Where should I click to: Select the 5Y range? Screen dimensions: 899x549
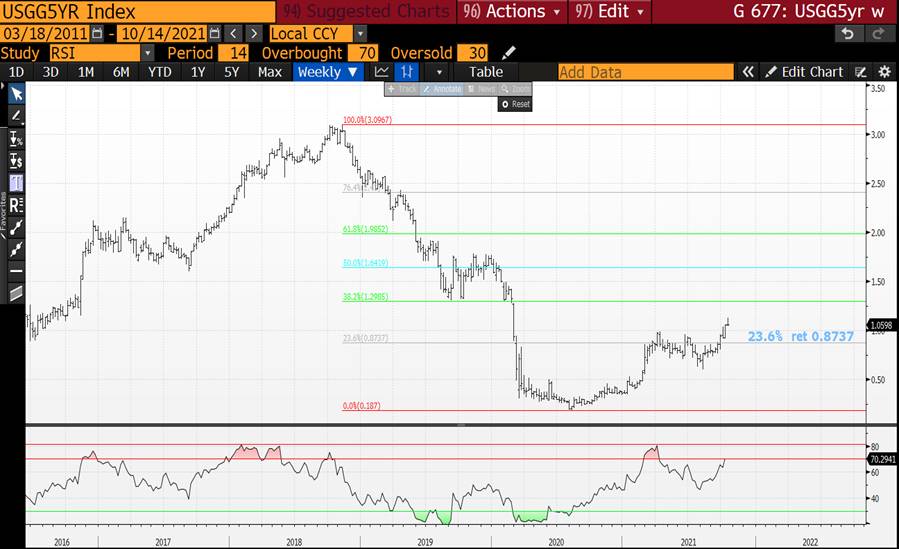tap(232, 72)
